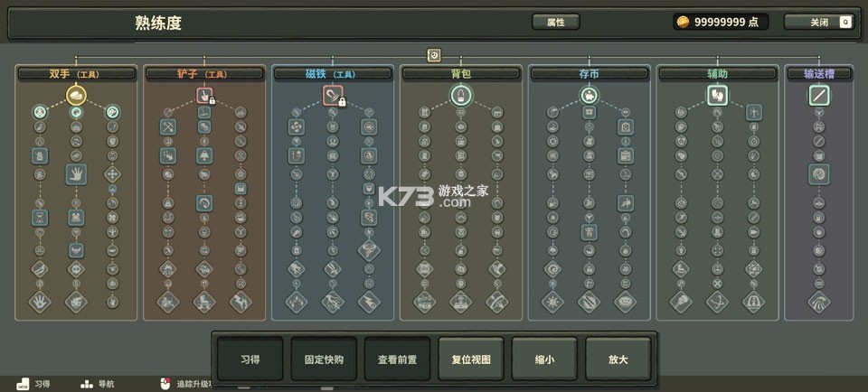Open the 铲子 (工具) category header
The height and width of the screenshot is (392, 868).
[204, 74]
